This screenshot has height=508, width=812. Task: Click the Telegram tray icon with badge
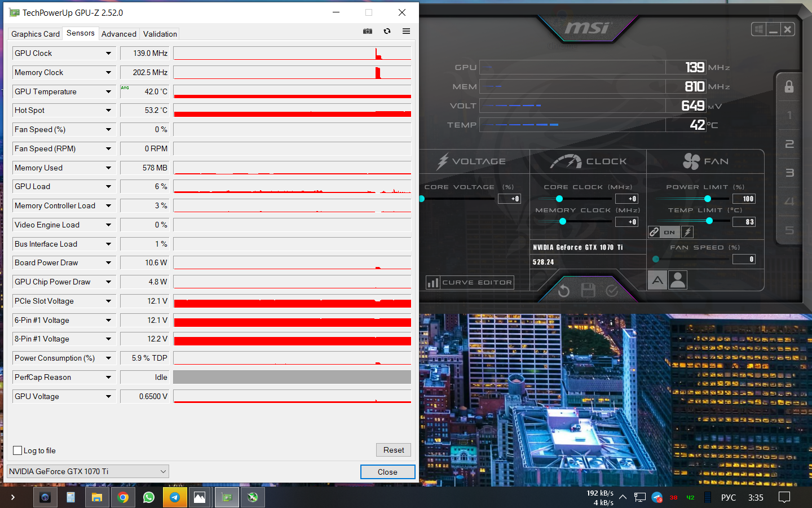tap(657, 497)
